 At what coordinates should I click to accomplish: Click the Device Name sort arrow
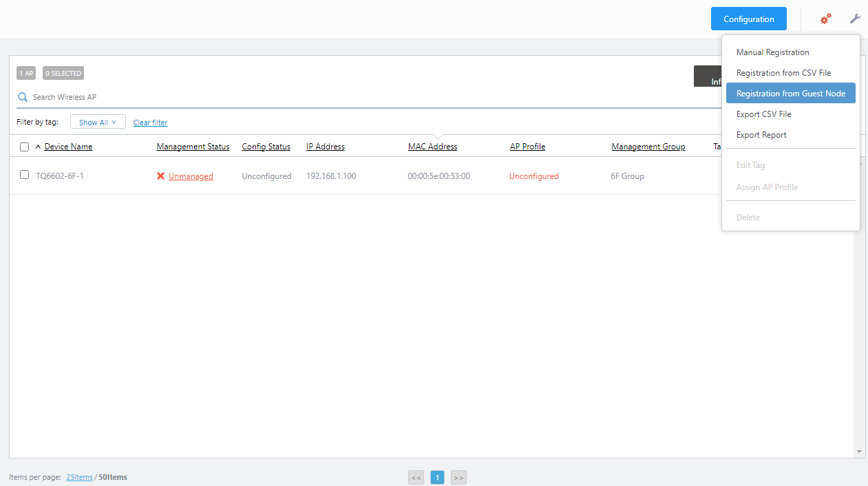click(x=38, y=147)
